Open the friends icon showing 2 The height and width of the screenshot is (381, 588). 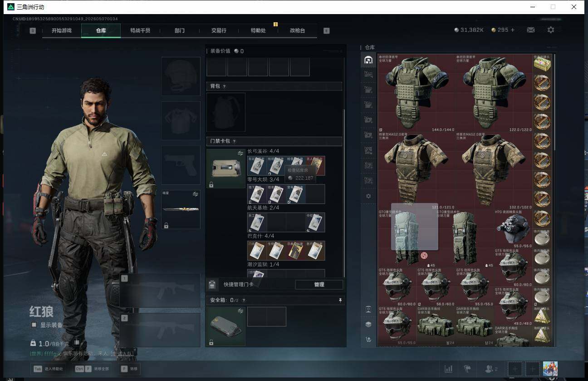491,369
